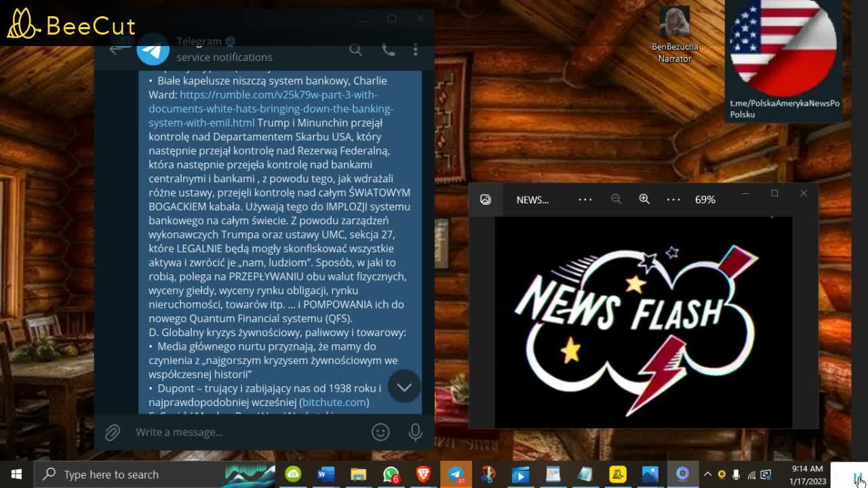Switch to Telegram in the taskbar
This screenshot has width=868, height=488.
[x=456, y=474]
